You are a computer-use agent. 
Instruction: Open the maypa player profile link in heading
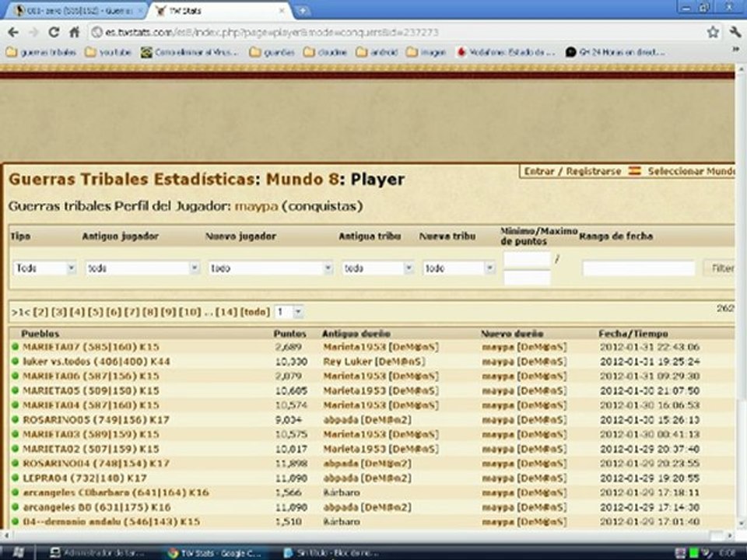256,207
